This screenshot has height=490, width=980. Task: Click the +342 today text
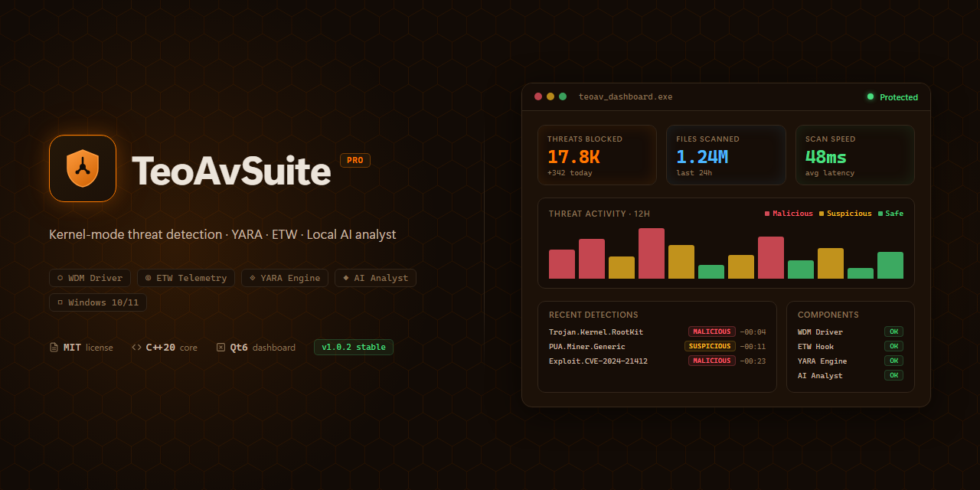coord(570,173)
